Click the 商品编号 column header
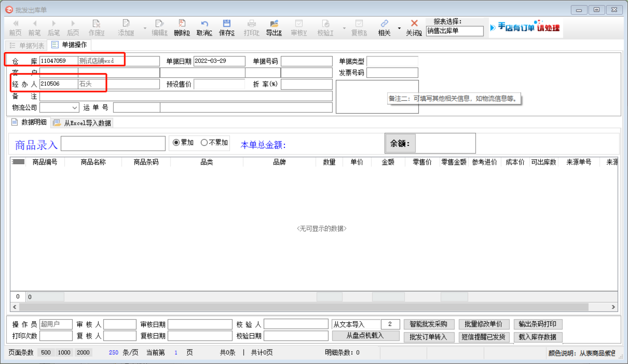Image resolution: width=628 pixels, height=364 pixels. [45, 162]
